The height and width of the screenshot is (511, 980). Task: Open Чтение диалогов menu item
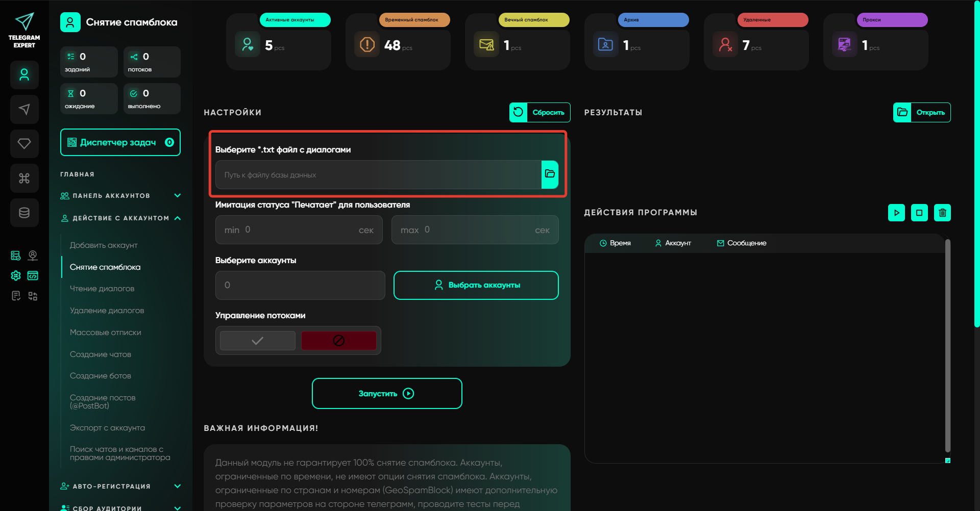(x=102, y=289)
